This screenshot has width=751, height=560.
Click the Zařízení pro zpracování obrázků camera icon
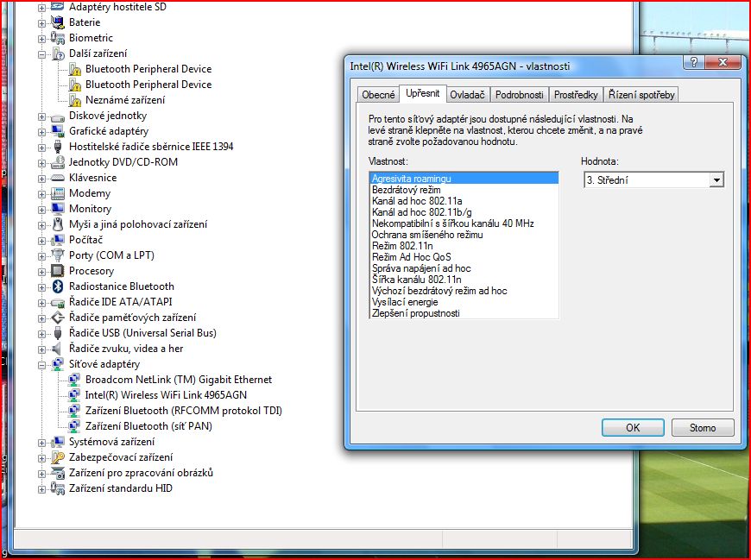point(58,473)
